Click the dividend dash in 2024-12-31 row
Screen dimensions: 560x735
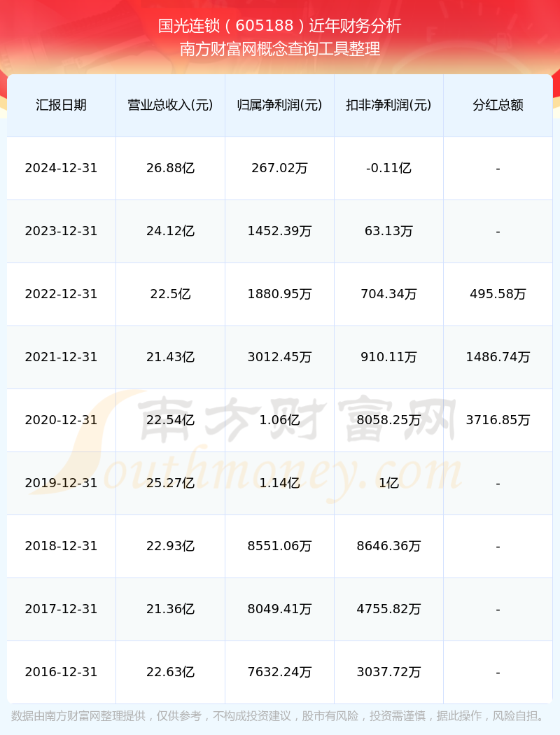pos(498,169)
